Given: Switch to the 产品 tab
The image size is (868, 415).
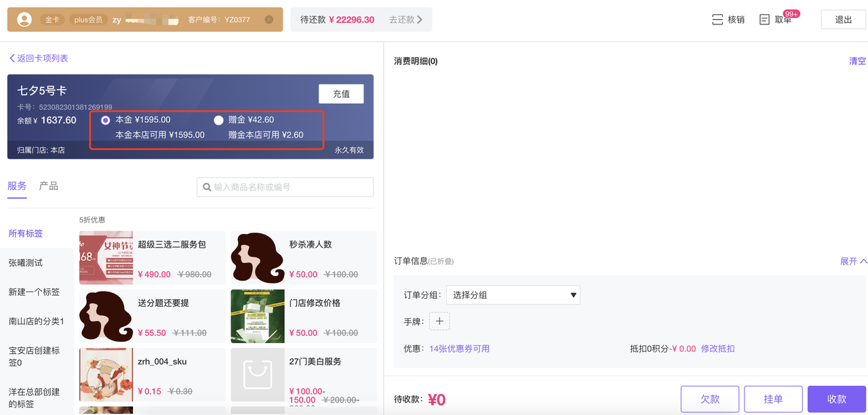Looking at the screenshot, I should click(x=49, y=186).
